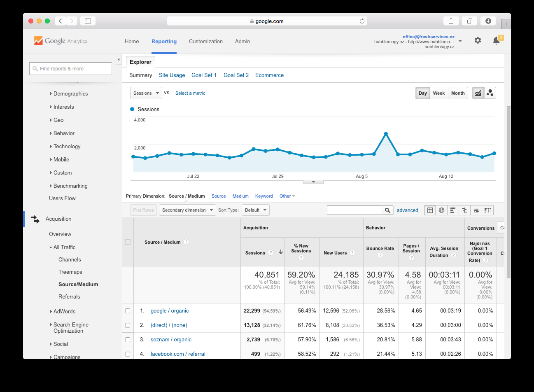Expand the chart options handle below graph
534x392 pixels.
point(313,182)
